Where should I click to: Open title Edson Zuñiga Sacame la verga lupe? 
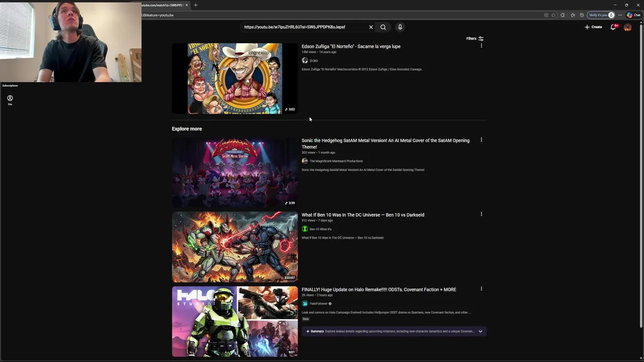[x=351, y=46]
